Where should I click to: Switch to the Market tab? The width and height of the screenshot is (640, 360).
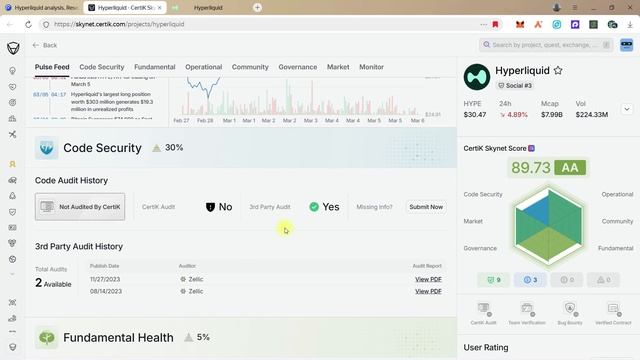338,67
